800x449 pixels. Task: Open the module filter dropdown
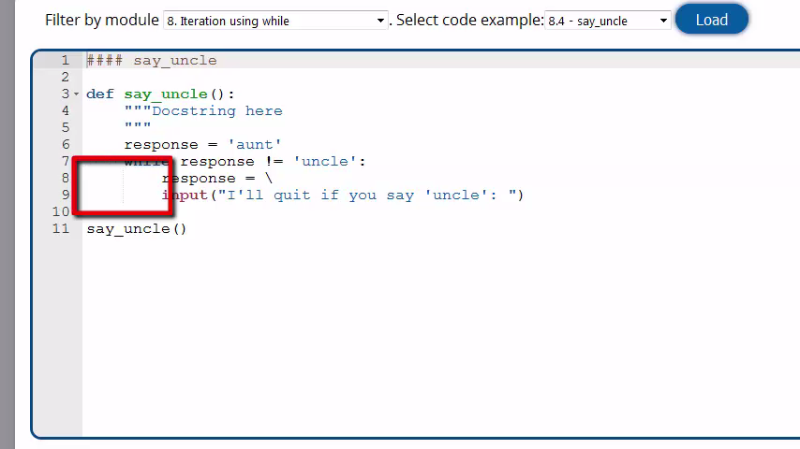click(x=275, y=20)
